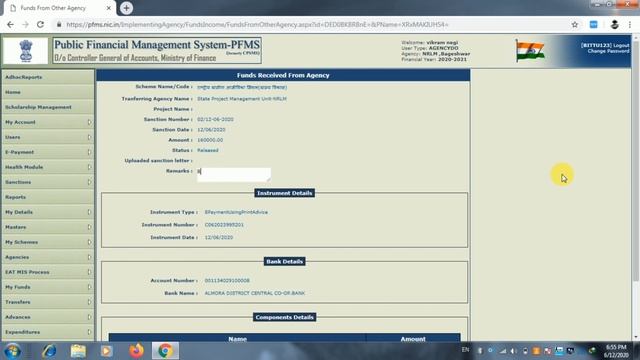Image resolution: width=640 pixels, height=360 pixels.
Task: Click the volume icon in system tray
Action: tap(514, 351)
